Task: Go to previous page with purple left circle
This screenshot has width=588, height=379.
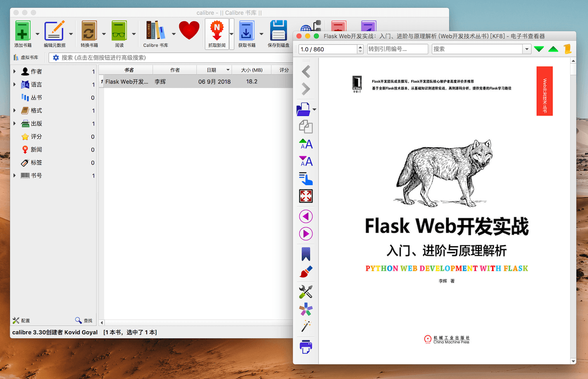Action: coord(306,216)
